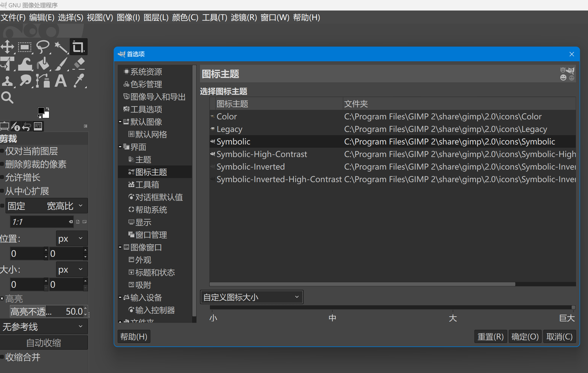Open the 窗口(W) menu
Viewport: 588px width, 373px height.
pyautogui.click(x=275, y=18)
